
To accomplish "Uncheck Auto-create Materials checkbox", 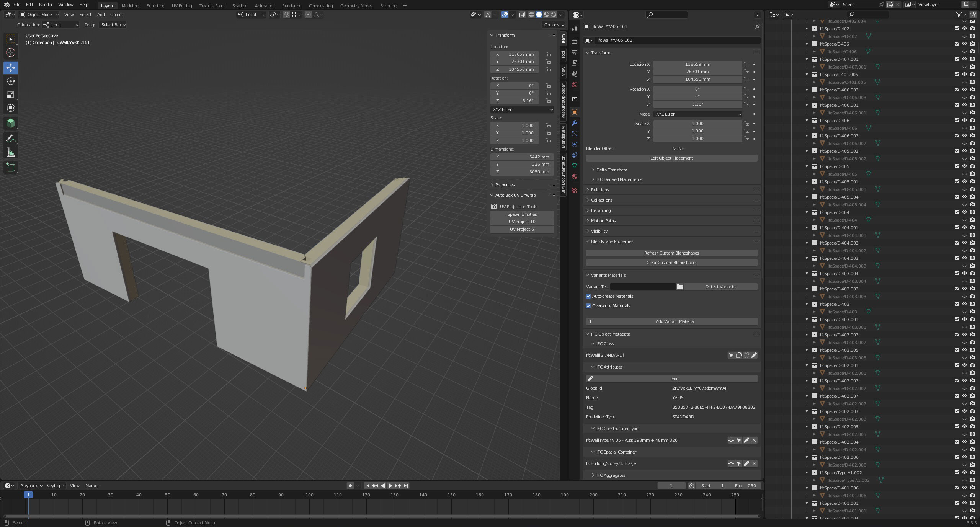I will coord(588,296).
